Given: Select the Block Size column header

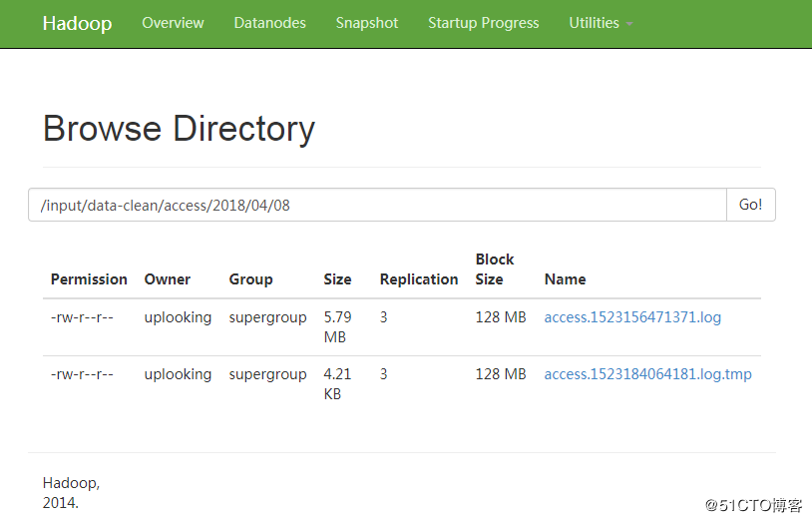Looking at the screenshot, I should coord(494,269).
